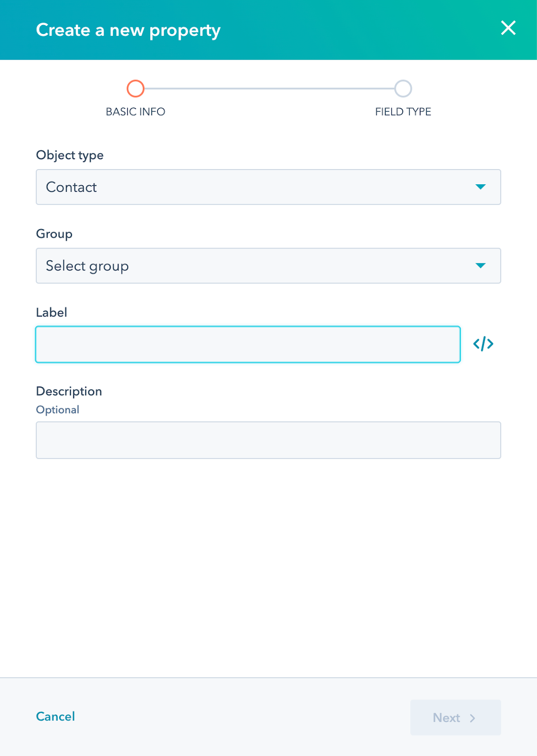Click the Description field label
Image resolution: width=537 pixels, height=756 pixels.
pos(69,391)
